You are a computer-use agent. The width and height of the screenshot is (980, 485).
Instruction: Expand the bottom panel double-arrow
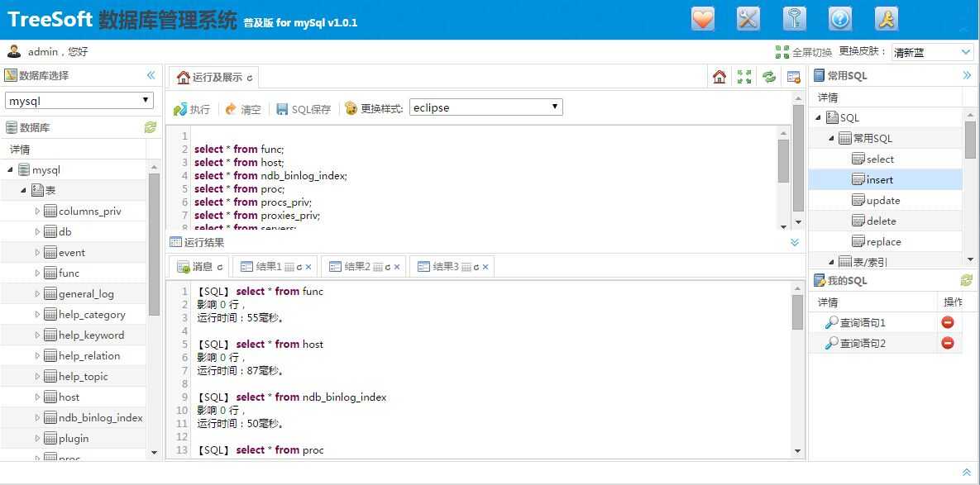[966, 473]
